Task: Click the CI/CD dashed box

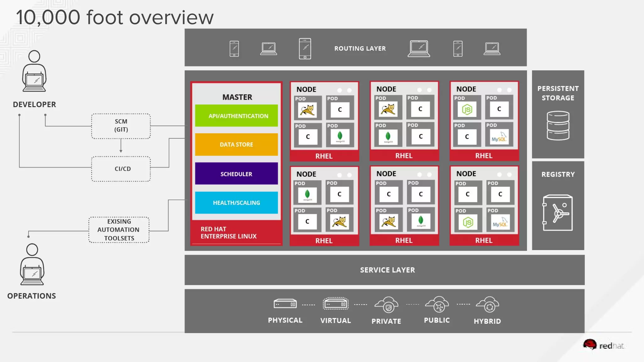Action: (121, 169)
